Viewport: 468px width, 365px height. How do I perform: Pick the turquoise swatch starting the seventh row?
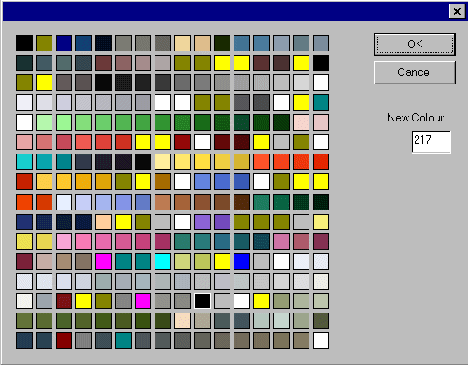click(x=25, y=162)
